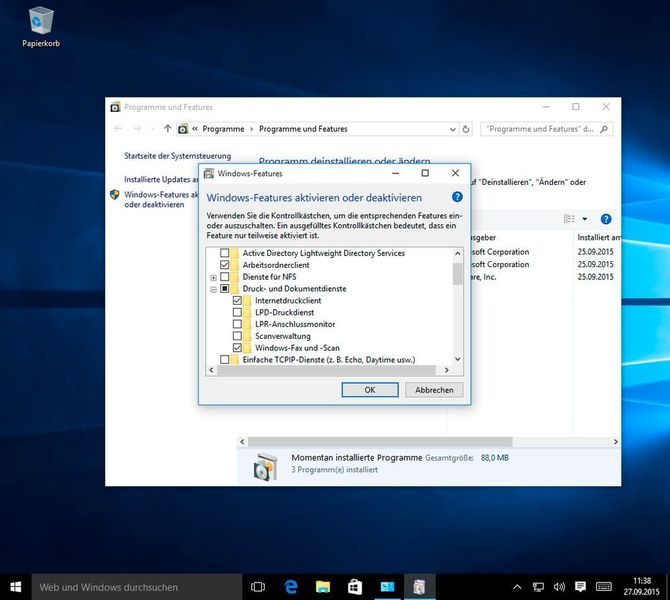Check the Scanverwaltung checkbox
Image resolution: width=670 pixels, height=600 pixels.
237,336
